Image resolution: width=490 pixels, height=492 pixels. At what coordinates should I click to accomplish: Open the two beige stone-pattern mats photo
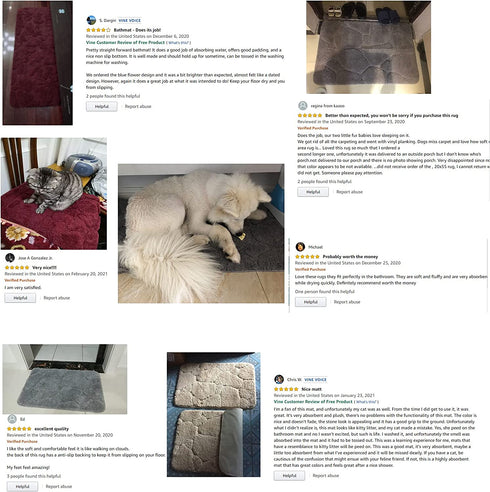(214, 414)
